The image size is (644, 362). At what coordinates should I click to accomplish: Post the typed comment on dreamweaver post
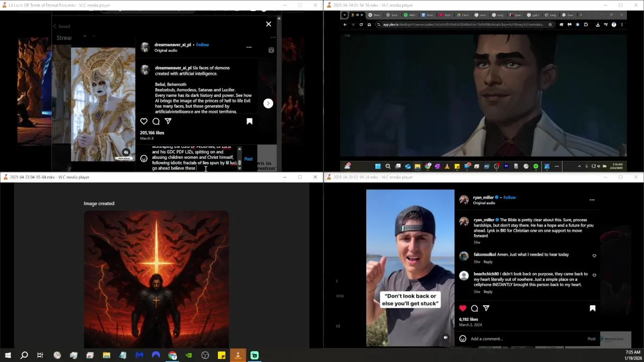[x=248, y=159]
